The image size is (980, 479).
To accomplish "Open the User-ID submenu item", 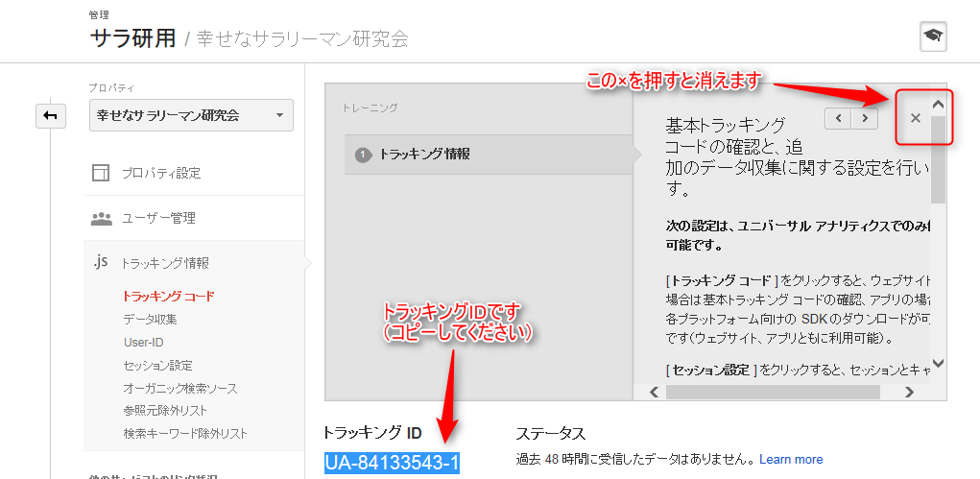I will (144, 342).
